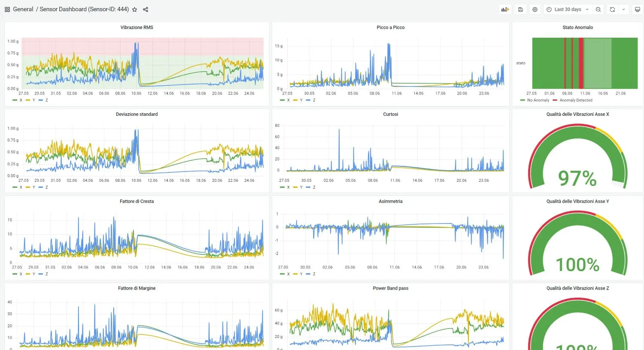
Task: Click the Sensor Dashboard (Sensor-ID: 444) breadcrumb
Action: [84, 9]
